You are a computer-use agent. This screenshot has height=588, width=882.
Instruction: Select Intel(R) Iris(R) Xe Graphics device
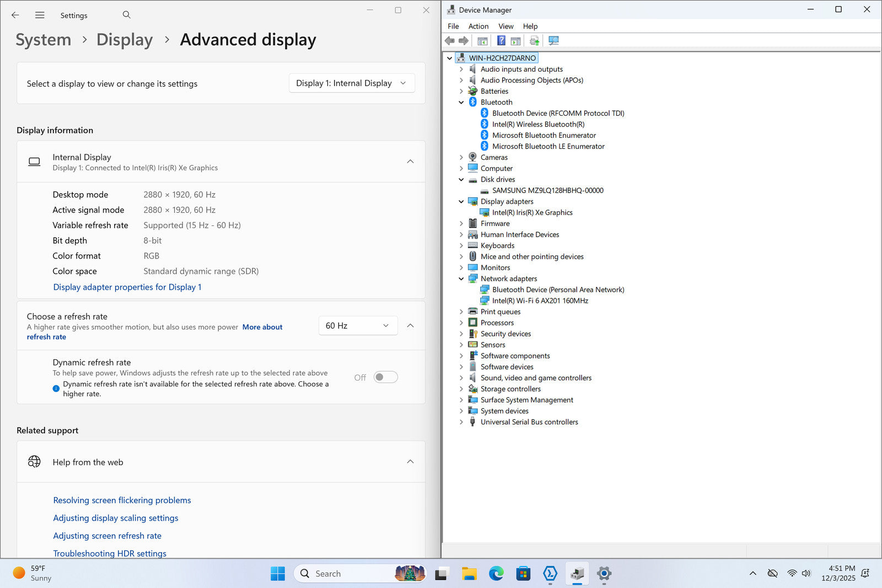click(532, 213)
